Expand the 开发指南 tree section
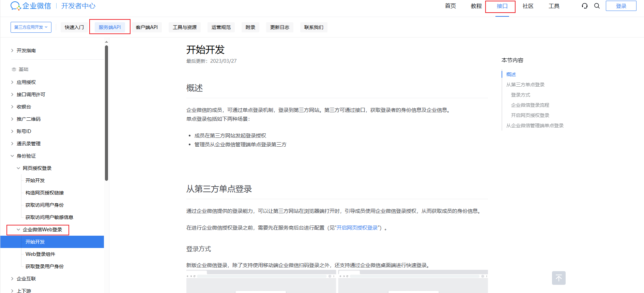 [12, 50]
